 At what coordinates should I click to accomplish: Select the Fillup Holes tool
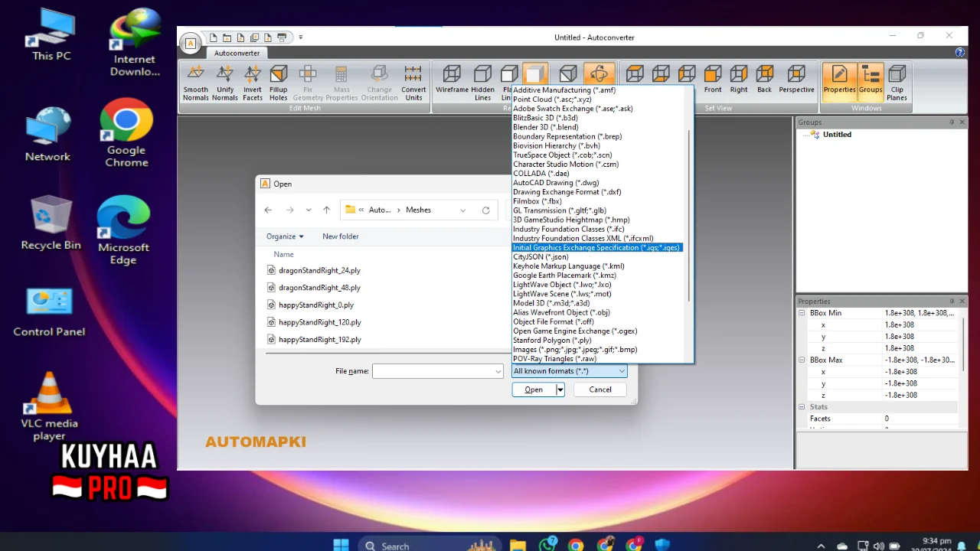[x=279, y=83]
